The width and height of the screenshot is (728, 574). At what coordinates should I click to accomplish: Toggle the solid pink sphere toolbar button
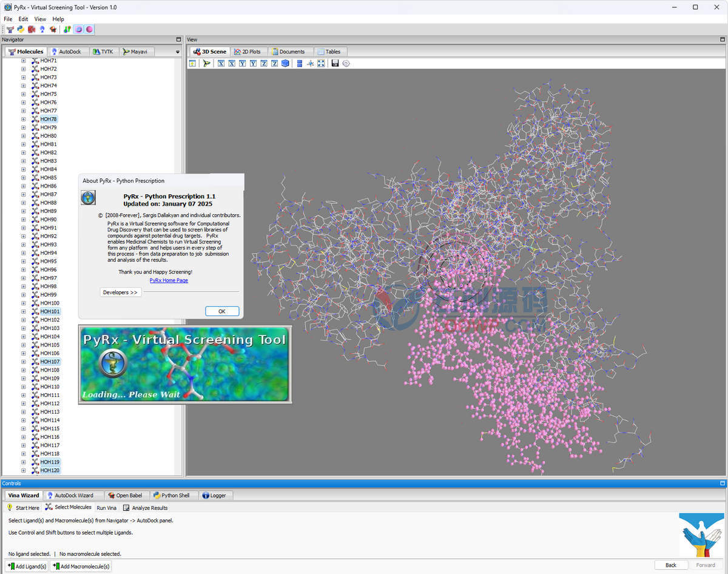tap(89, 29)
